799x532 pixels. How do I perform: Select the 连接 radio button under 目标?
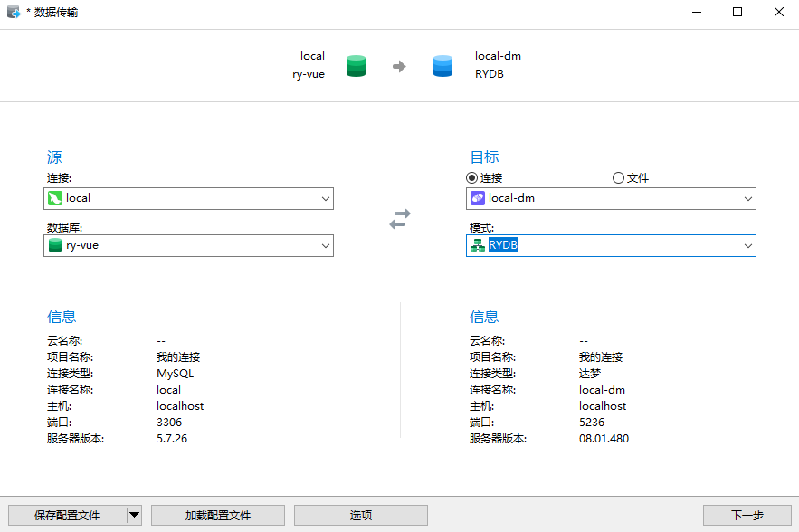click(468, 177)
